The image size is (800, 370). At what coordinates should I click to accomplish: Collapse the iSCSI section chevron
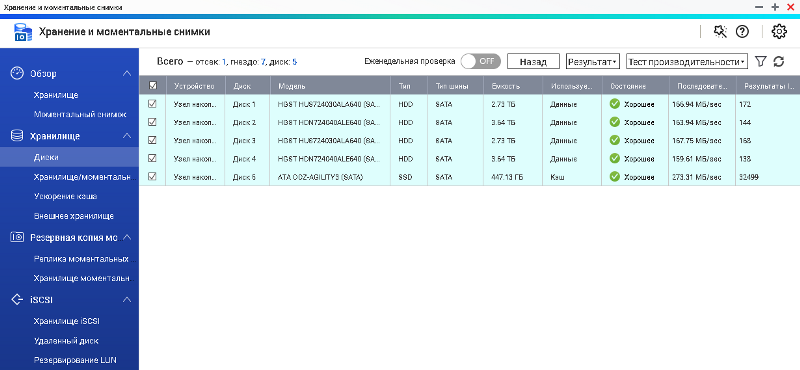coord(127,300)
